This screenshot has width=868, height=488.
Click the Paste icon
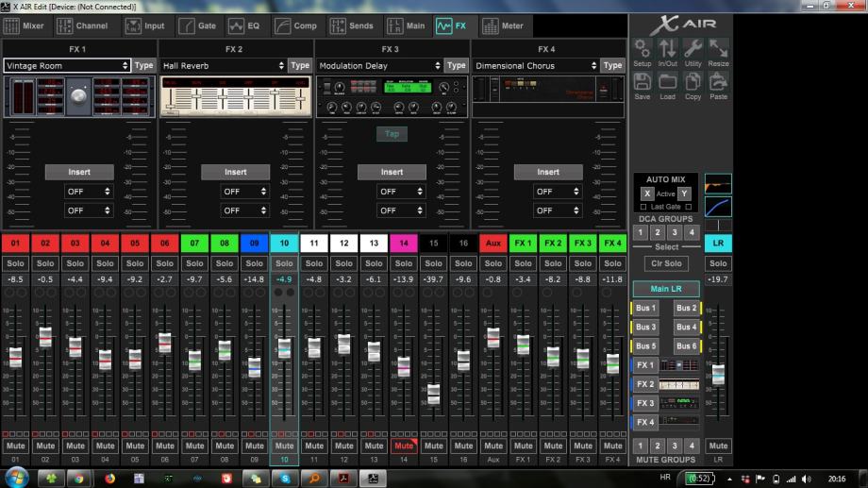coord(718,85)
